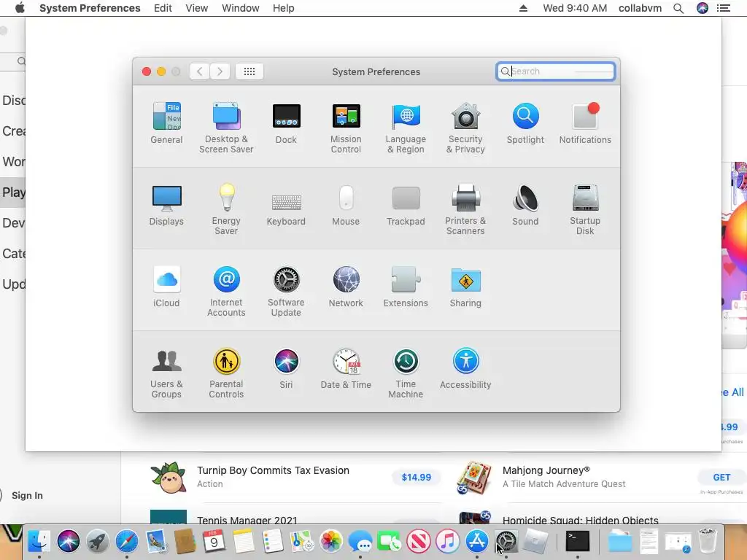Open Parental Controls preferences

(226, 373)
